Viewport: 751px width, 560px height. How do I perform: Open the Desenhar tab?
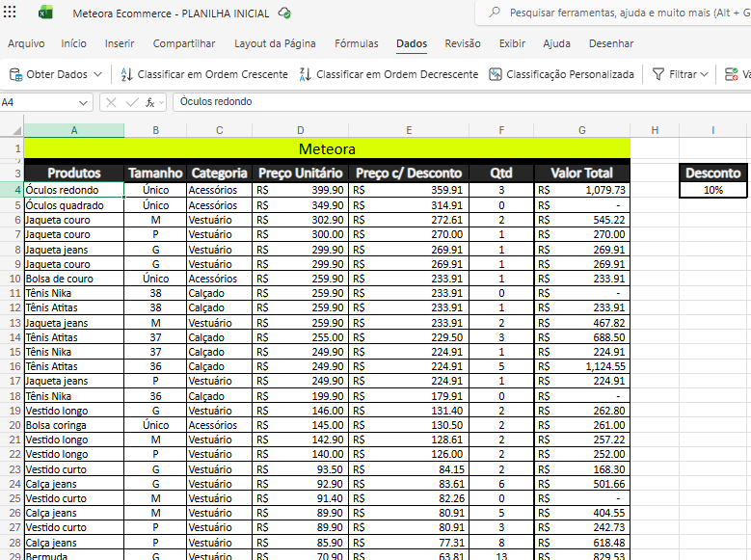click(x=611, y=43)
